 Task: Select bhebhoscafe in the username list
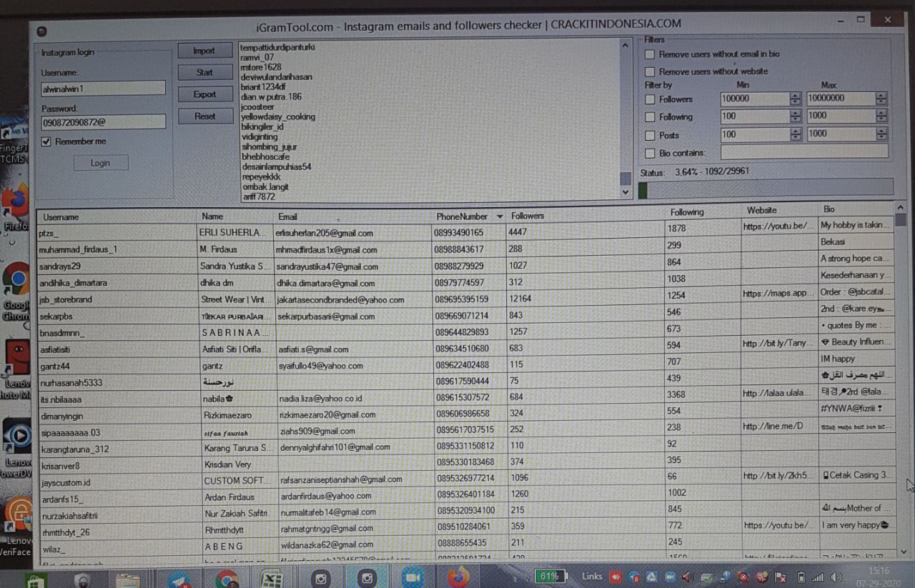coord(265,156)
